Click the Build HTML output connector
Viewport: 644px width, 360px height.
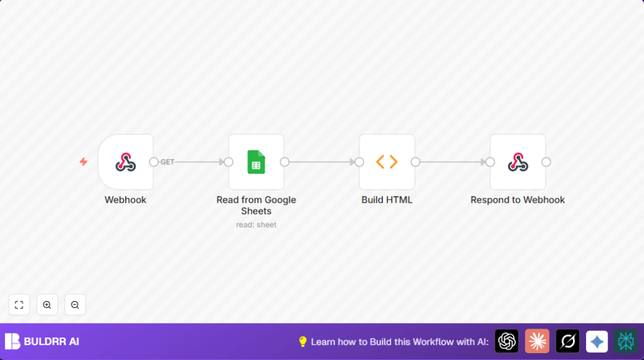coord(415,162)
